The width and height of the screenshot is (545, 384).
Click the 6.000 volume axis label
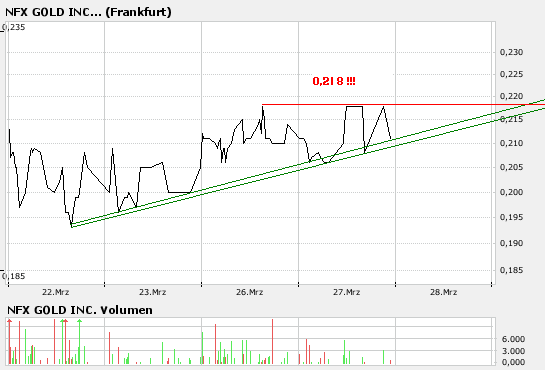pyautogui.click(x=513, y=339)
